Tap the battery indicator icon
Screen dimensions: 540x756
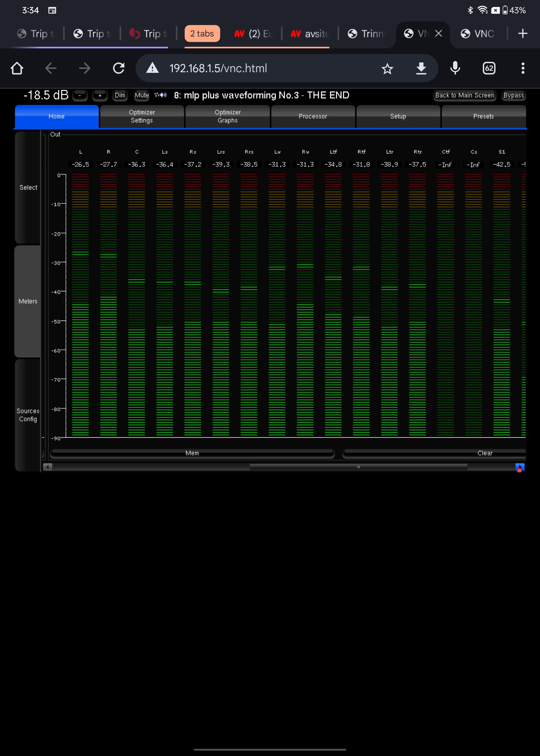click(505, 10)
